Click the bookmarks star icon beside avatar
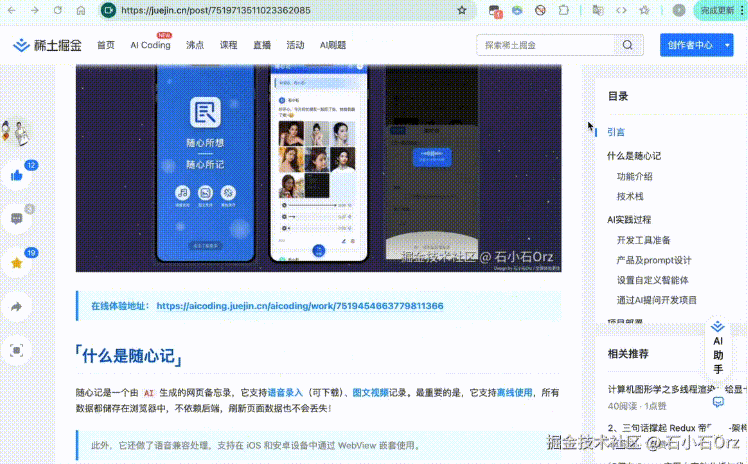 [x=644, y=10]
